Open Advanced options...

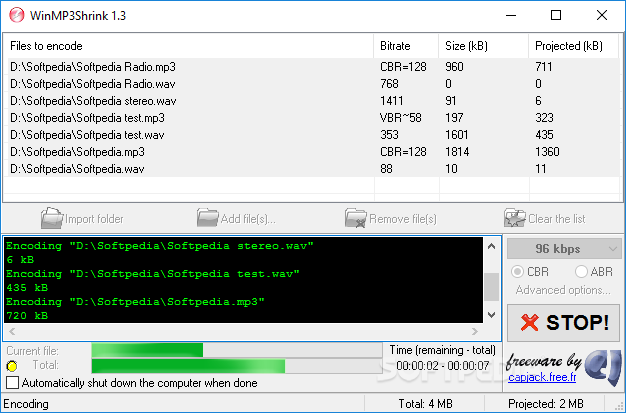(563, 290)
